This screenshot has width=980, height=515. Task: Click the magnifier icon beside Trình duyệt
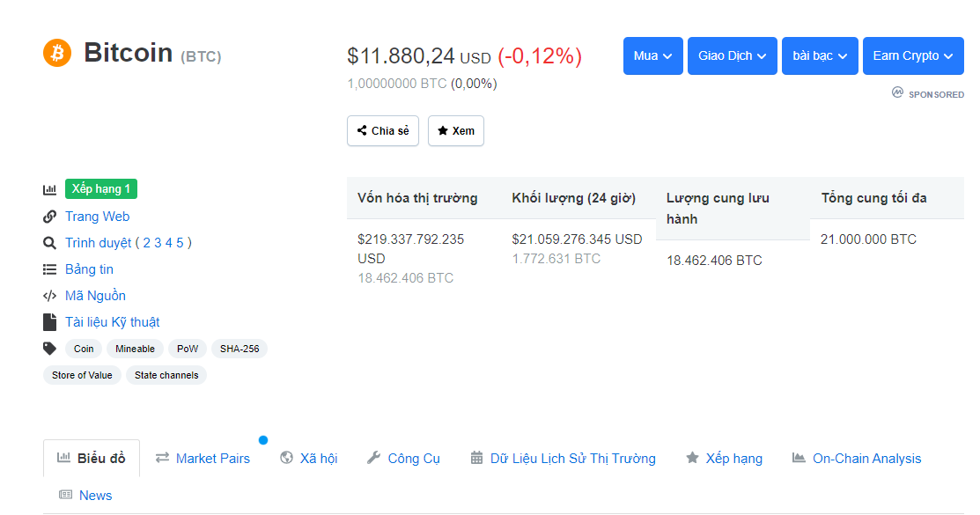click(49, 243)
